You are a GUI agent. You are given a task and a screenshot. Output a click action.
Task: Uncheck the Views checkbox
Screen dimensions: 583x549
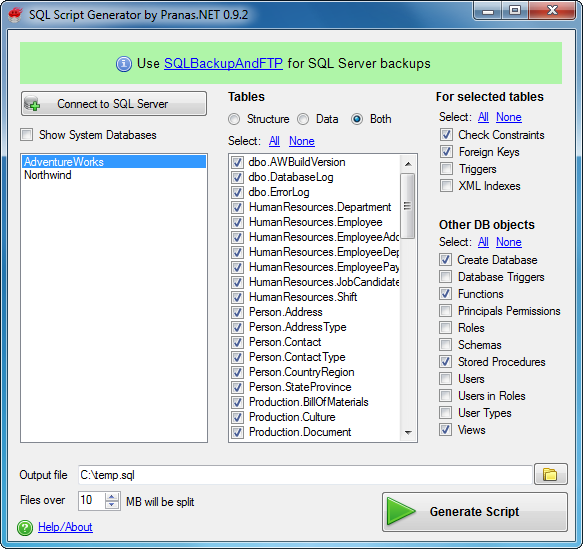pos(445,430)
